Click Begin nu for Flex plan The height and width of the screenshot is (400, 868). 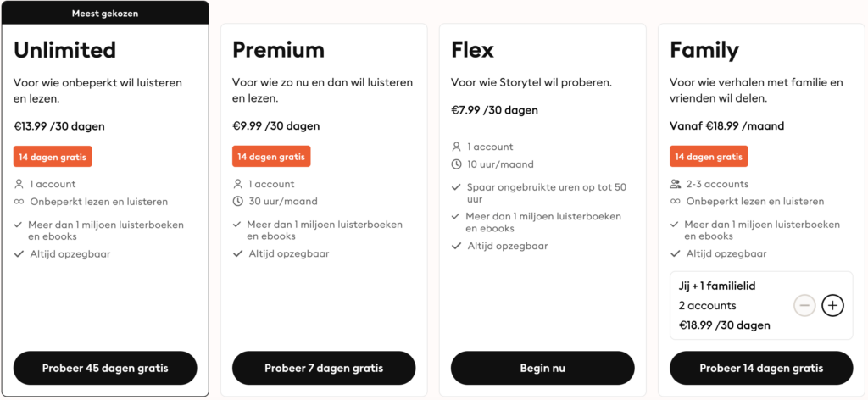(542, 368)
